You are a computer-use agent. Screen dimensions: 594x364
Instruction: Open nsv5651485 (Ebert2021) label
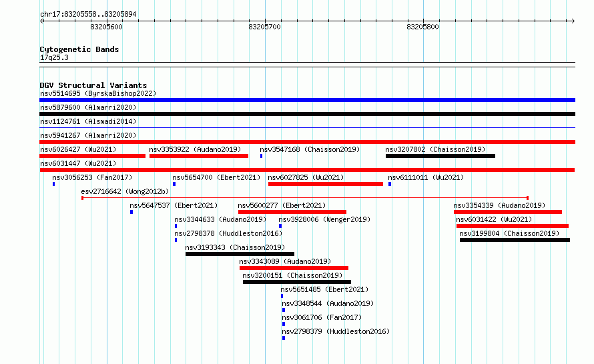(x=324, y=289)
